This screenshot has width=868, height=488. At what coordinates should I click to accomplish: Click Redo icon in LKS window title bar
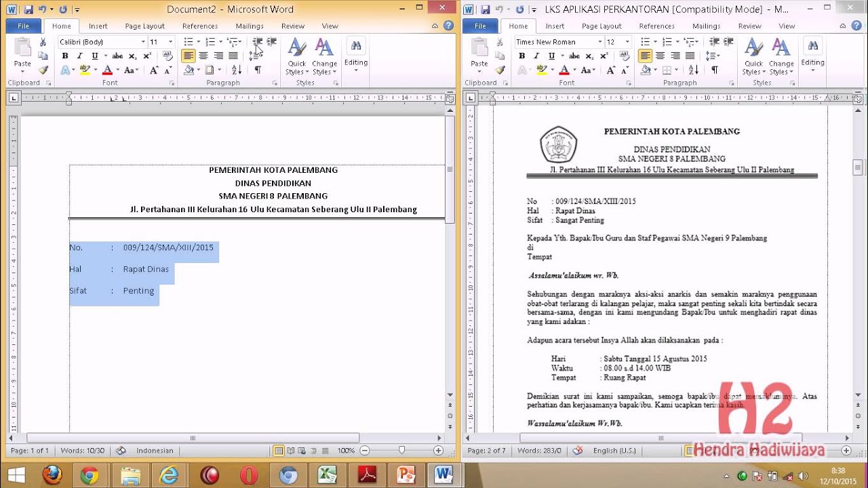[x=519, y=9]
